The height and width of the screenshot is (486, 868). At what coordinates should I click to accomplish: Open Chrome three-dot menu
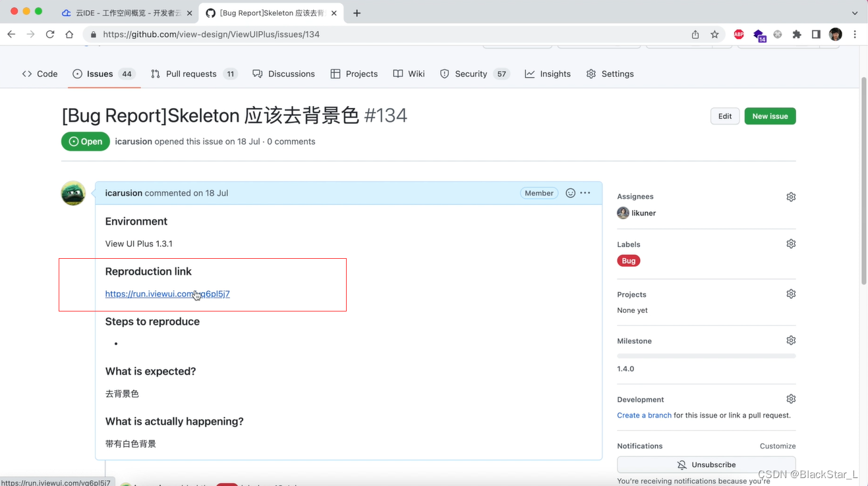pyautogui.click(x=855, y=34)
